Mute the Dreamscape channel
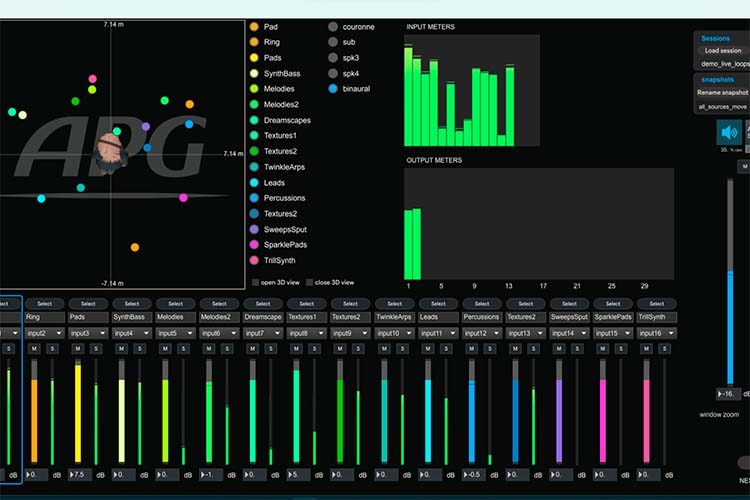750x500 pixels. coord(253,349)
